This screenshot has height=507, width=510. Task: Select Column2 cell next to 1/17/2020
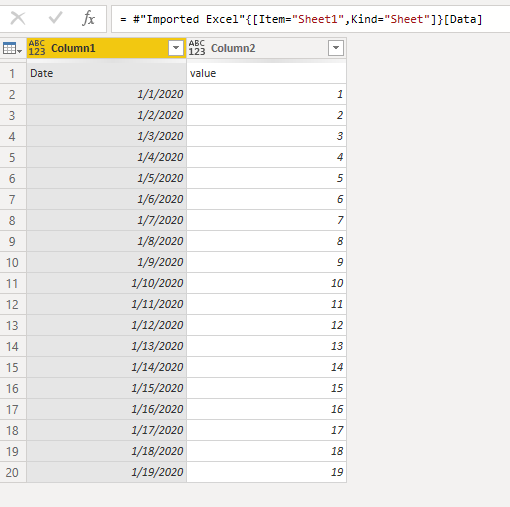click(266, 430)
